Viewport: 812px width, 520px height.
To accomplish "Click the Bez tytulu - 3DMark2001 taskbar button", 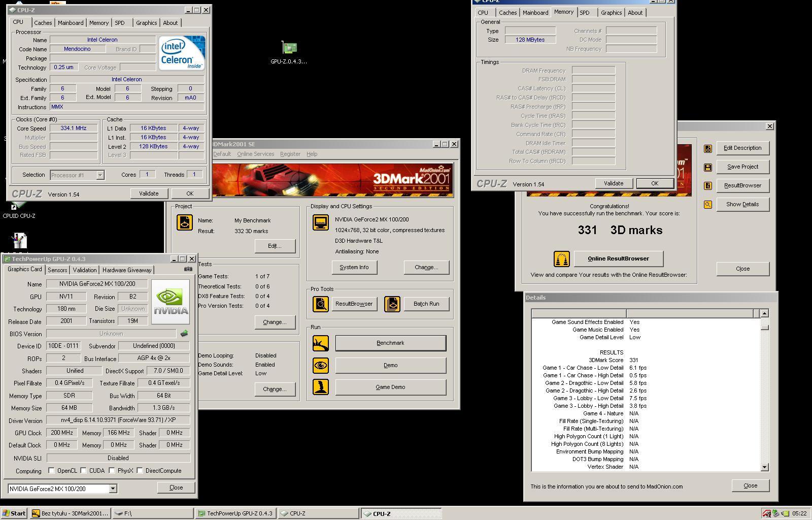I will 70,513.
